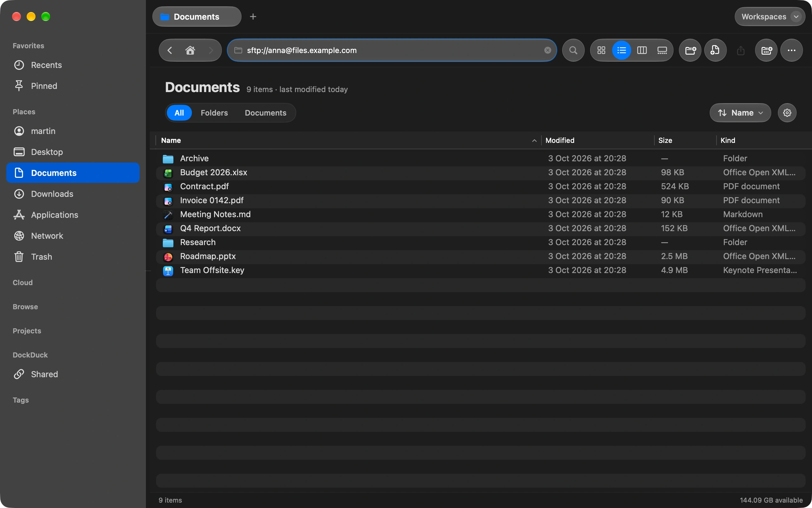Filter list to Documents only
The width and height of the screenshot is (812, 508).
tap(265, 113)
